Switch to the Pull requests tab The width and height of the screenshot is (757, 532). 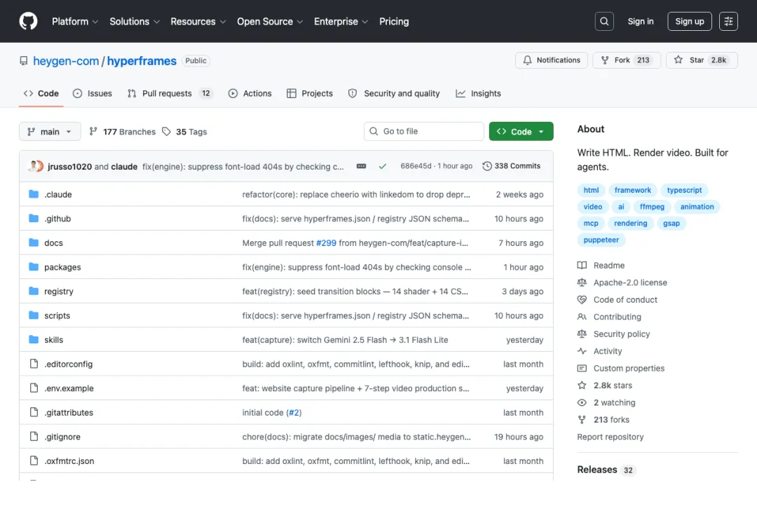pos(167,93)
